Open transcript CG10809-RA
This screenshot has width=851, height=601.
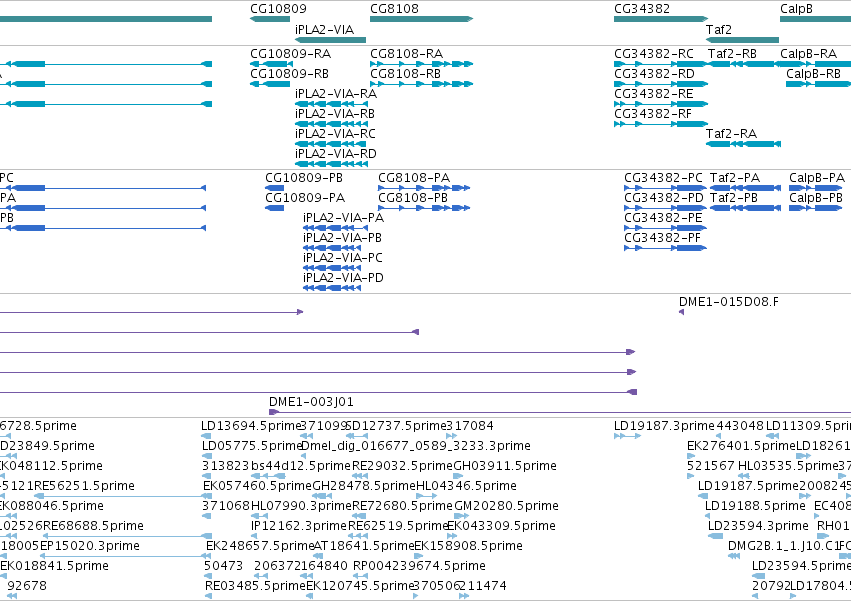point(290,54)
